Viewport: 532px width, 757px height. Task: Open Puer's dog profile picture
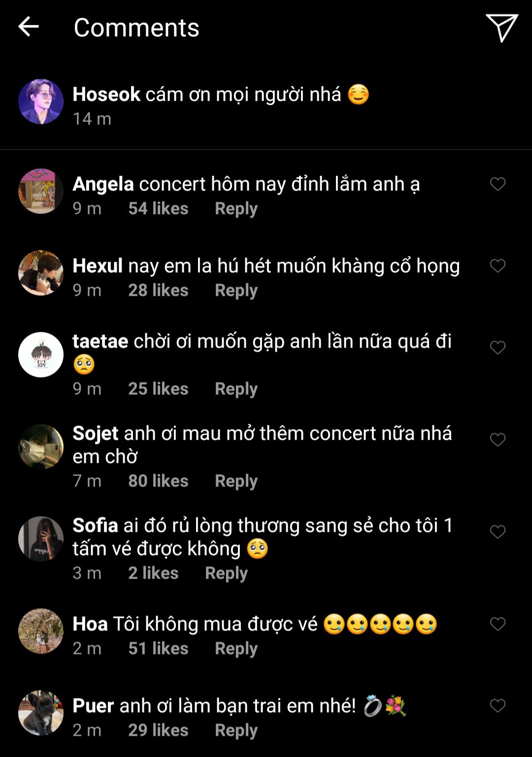point(41,713)
